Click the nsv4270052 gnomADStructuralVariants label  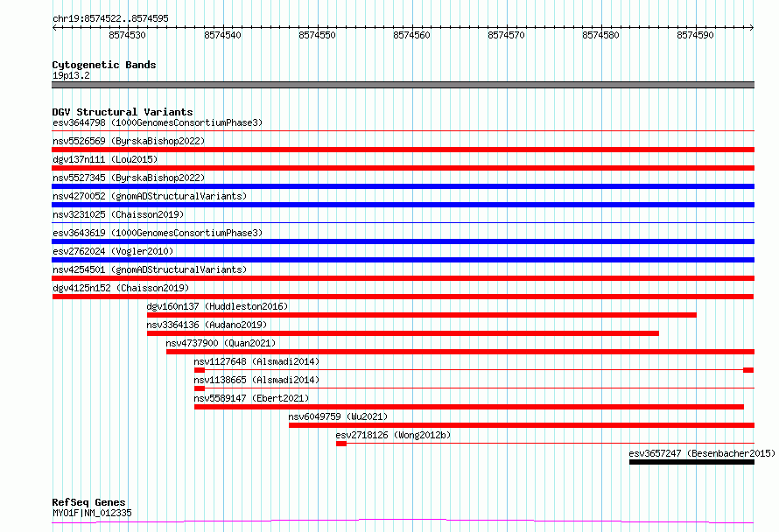[x=150, y=196]
